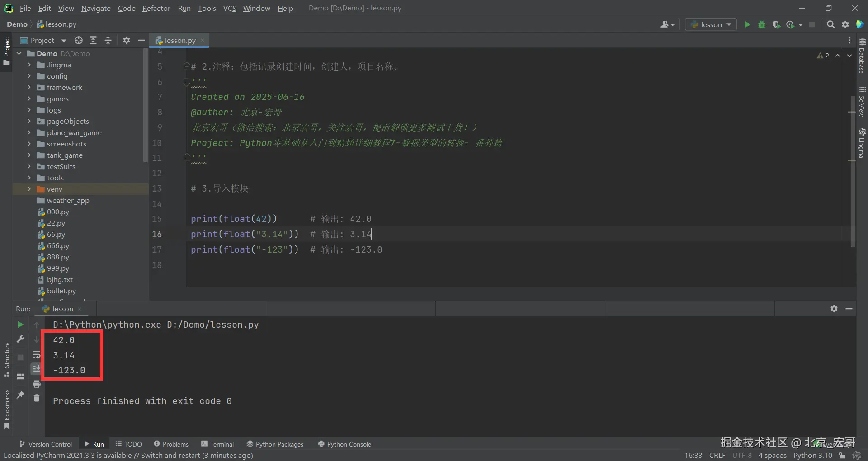
Task: Open the Project view selector dropdown
Action: click(43, 40)
